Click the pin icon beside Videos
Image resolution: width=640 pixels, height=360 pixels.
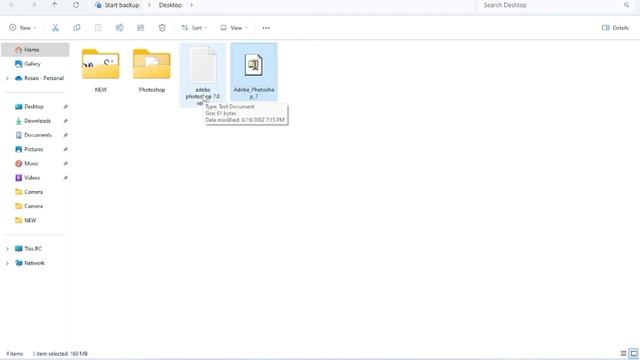tap(65, 178)
